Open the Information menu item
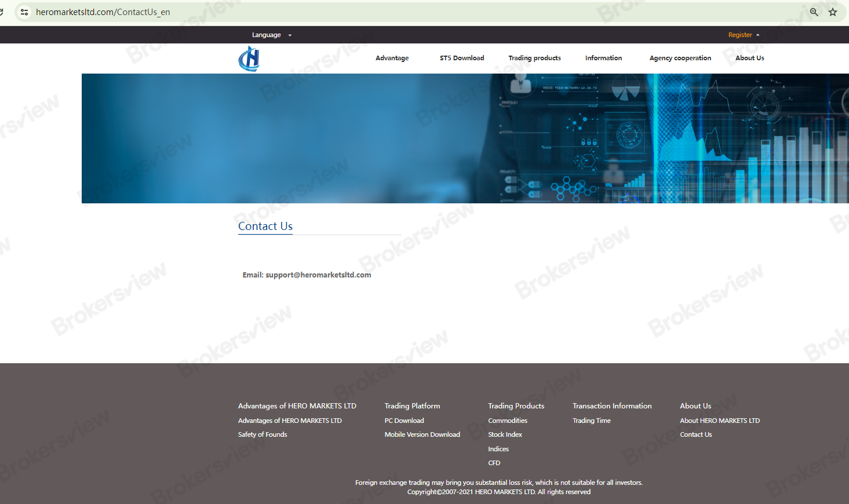The height and width of the screenshot is (504, 849). pyautogui.click(x=603, y=58)
